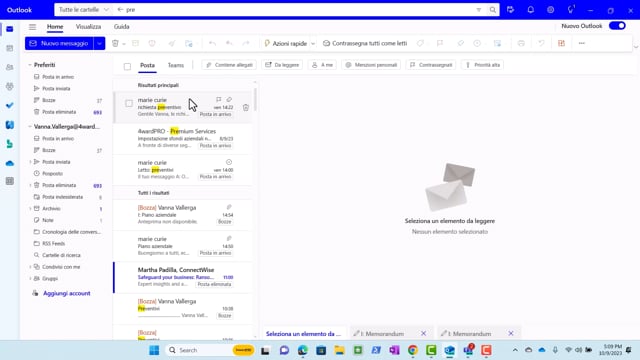
Task: Expand the Azioni rapide dropdown arrow
Action: coord(313,43)
